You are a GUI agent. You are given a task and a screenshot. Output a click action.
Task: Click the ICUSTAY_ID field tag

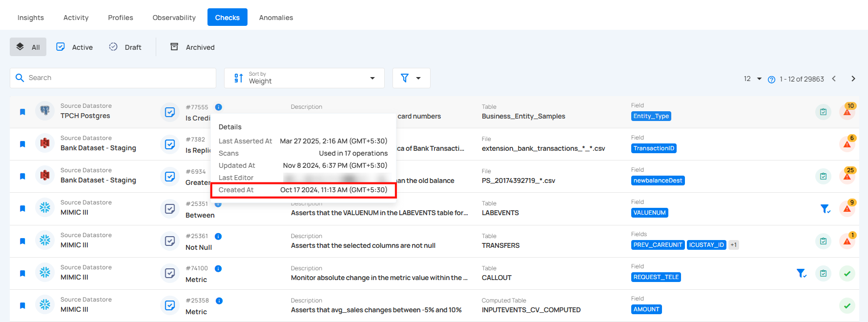pos(706,245)
